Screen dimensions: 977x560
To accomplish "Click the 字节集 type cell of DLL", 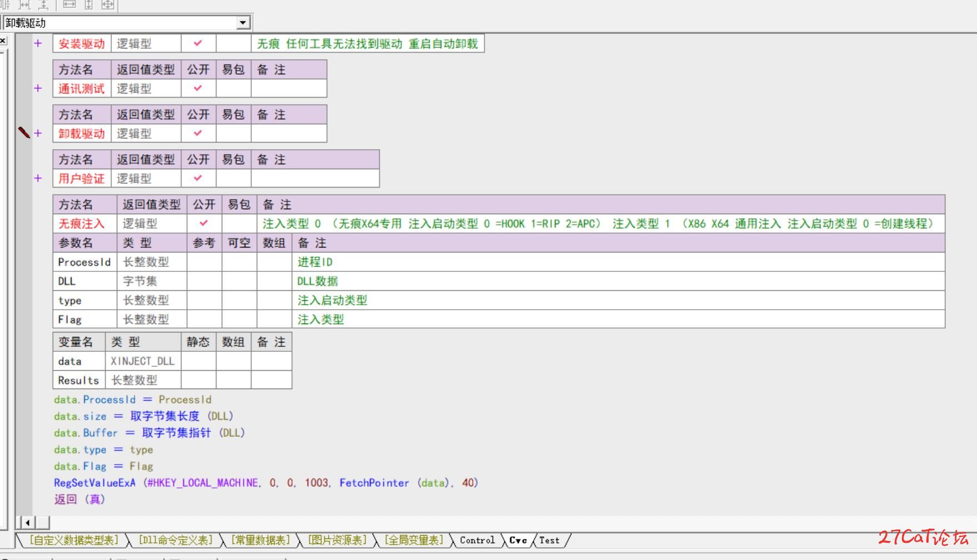I will (152, 281).
